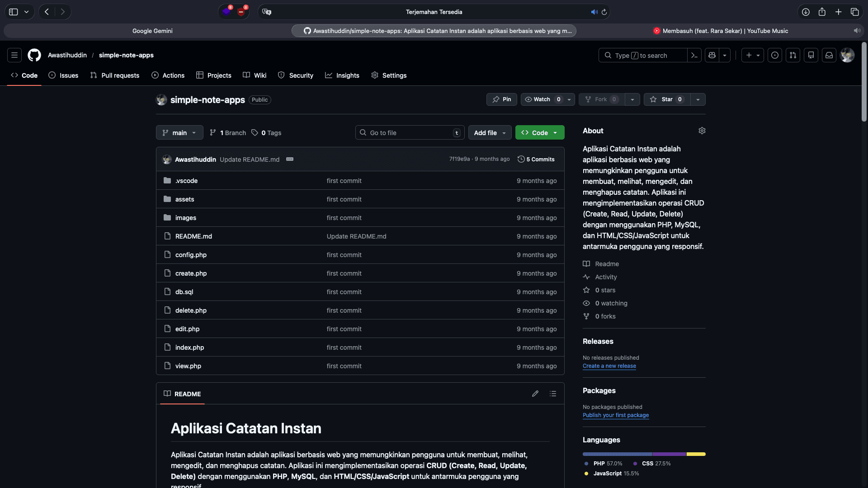This screenshot has width=868, height=488.
Task: Star the simple-note-apps repository
Action: 667,99
